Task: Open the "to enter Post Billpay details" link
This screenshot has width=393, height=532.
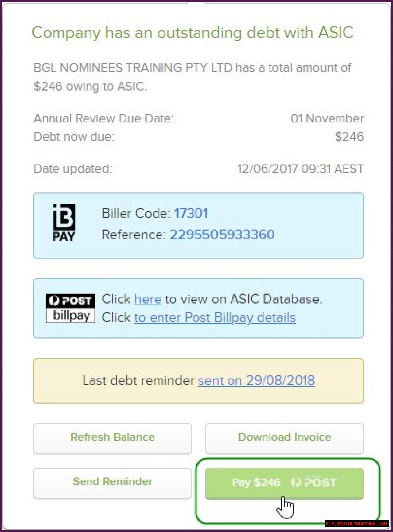Action: coord(215,317)
